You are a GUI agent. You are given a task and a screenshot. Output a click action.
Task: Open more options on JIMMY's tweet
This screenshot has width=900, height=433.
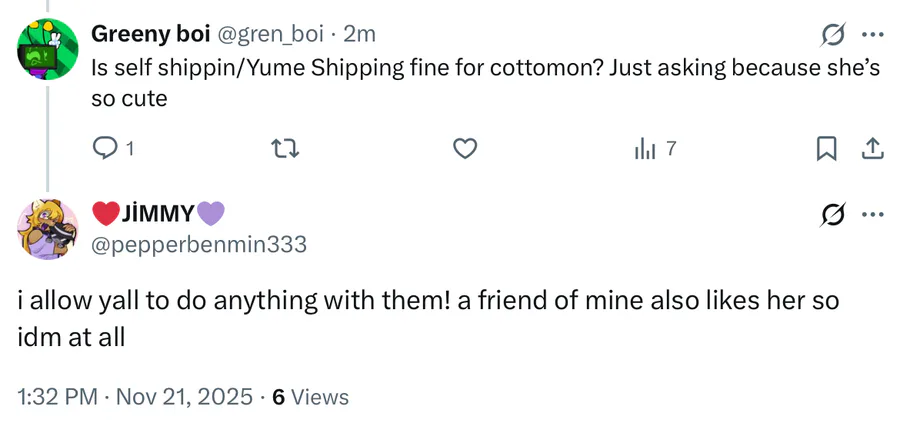pyautogui.click(x=872, y=214)
